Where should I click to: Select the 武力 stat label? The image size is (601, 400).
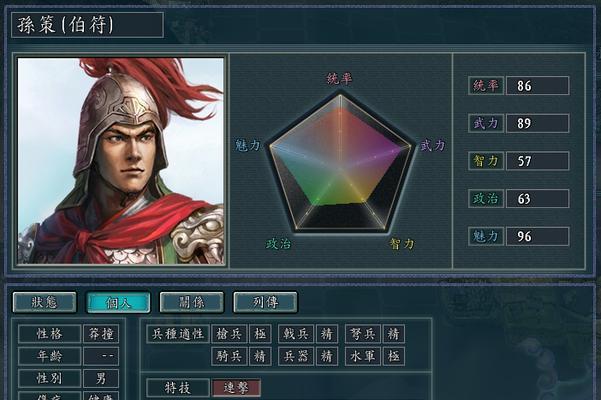[x=486, y=123]
